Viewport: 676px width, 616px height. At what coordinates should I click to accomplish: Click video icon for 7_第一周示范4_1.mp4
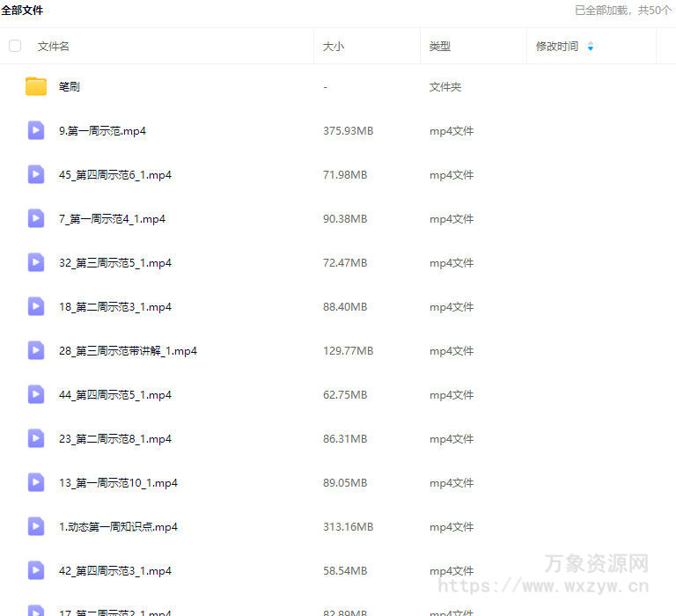[36, 218]
